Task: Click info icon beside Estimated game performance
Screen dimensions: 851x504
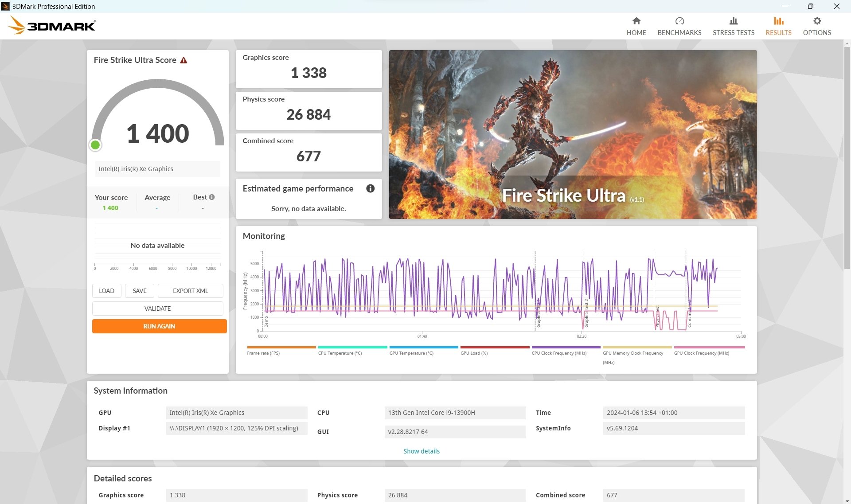Action: 370,188
